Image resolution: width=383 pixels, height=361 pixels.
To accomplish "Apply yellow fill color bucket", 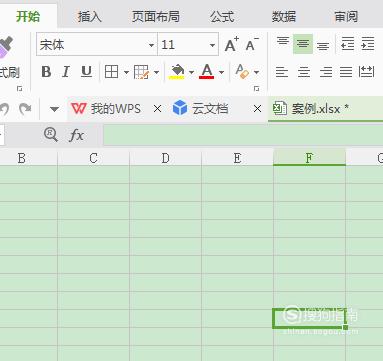I will (x=177, y=72).
